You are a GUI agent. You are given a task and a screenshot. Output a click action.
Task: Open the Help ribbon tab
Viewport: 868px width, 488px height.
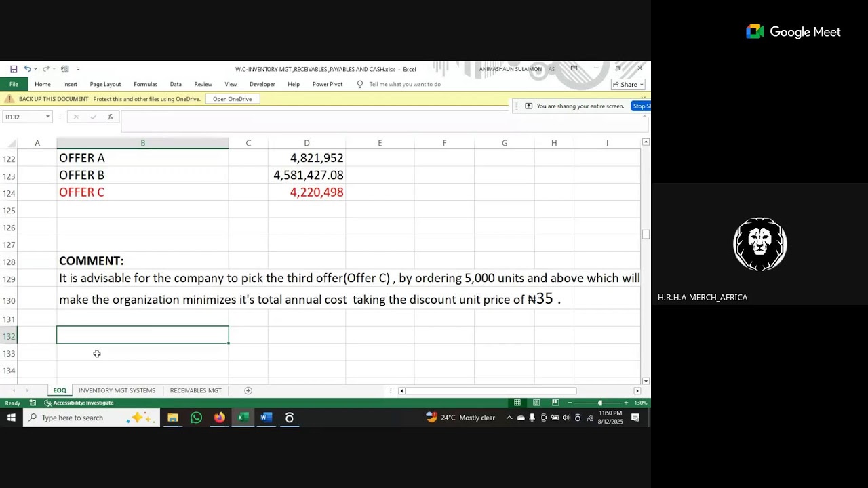(x=294, y=85)
